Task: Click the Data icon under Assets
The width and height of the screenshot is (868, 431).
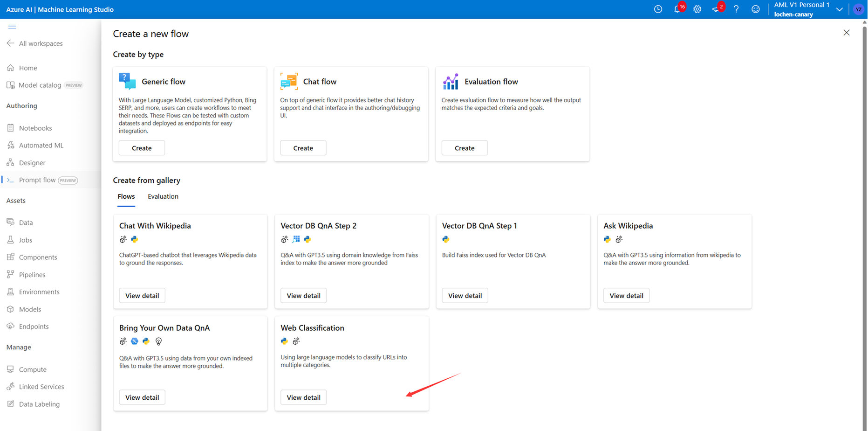Action: (x=10, y=222)
